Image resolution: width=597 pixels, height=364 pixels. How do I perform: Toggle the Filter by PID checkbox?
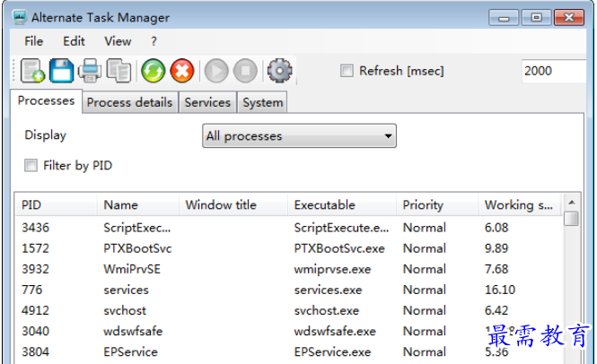(x=31, y=166)
